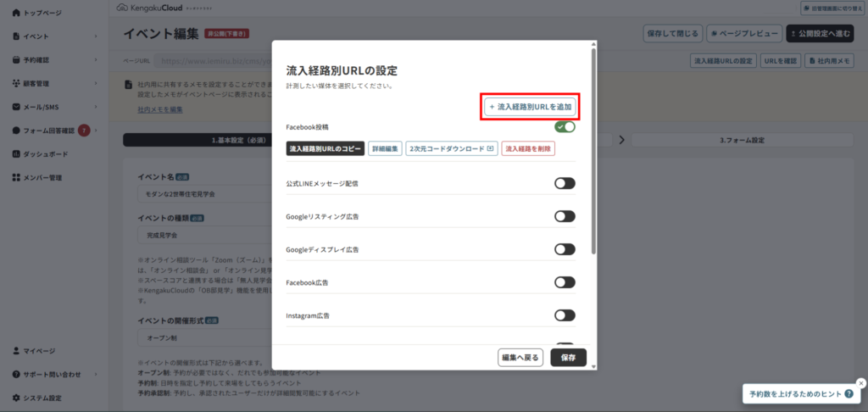This screenshot has width=868, height=412.
Task: Disable the Facebook投稿 toggle
Action: pos(565,127)
